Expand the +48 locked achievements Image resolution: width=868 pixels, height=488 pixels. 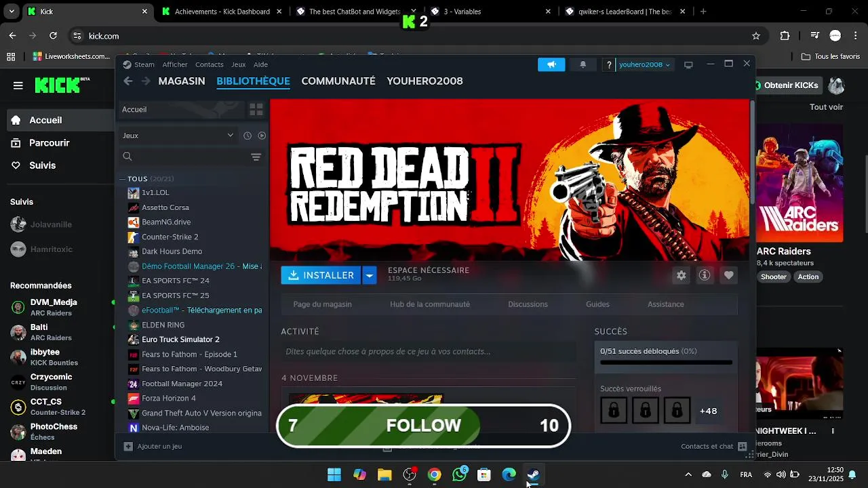pyautogui.click(x=708, y=411)
